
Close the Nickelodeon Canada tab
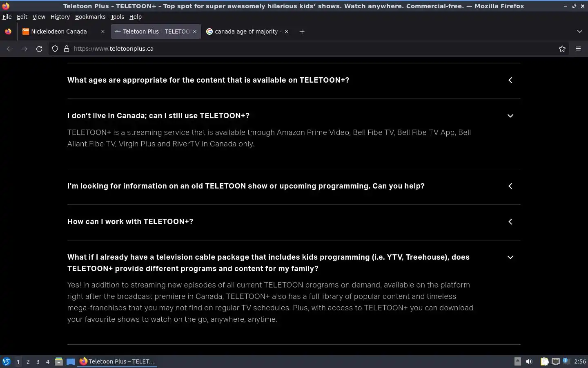pyautogui.click(x=103, y=31)
